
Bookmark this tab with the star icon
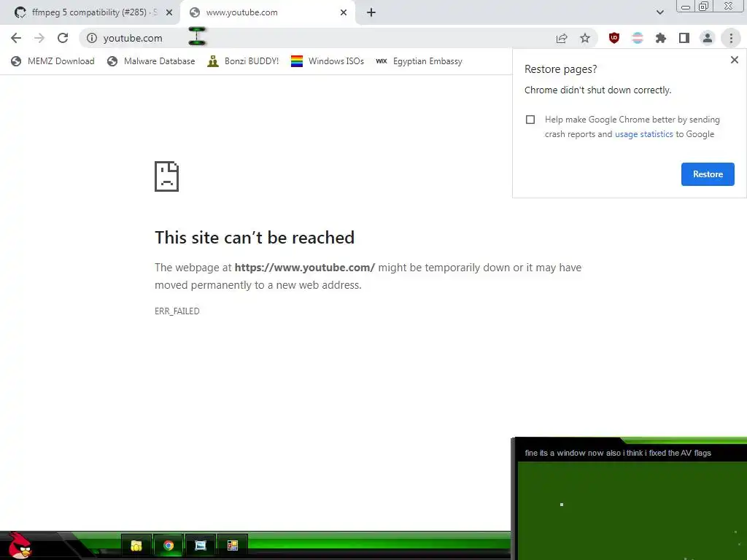585,38
